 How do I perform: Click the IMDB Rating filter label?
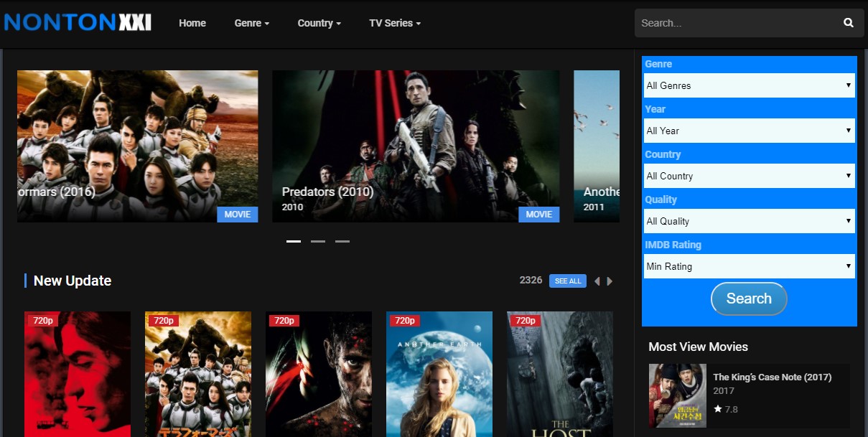click(x=673, y=245)
